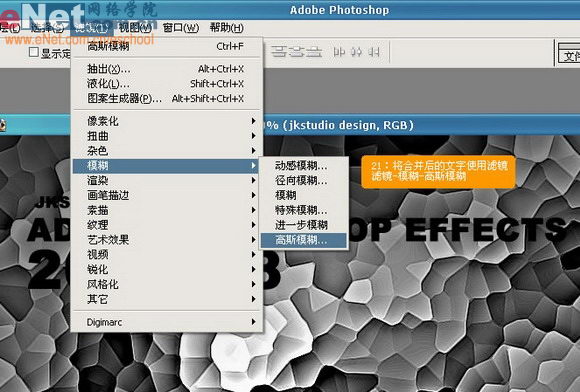The image size is (580, 392).
Task: Expand the 像素化 submenu arrow
Action: tap(253, 121)
